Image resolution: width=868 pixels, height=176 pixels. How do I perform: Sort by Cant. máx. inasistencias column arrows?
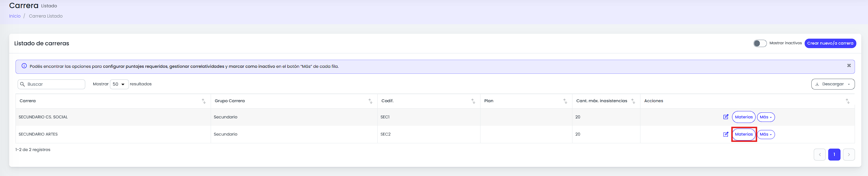pyautogui.click(x=633, y=101)
